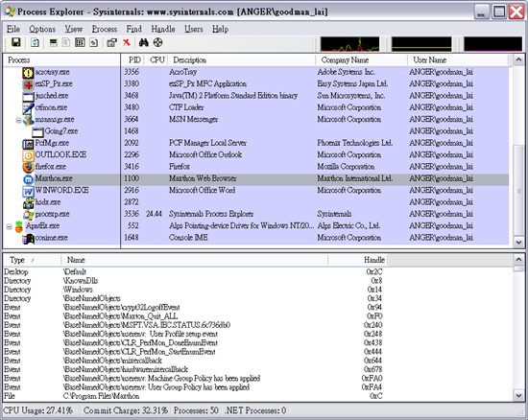Screen dimensions: 528x420
Task: Click the CPU usage mini graph
Action: (349, 44)
